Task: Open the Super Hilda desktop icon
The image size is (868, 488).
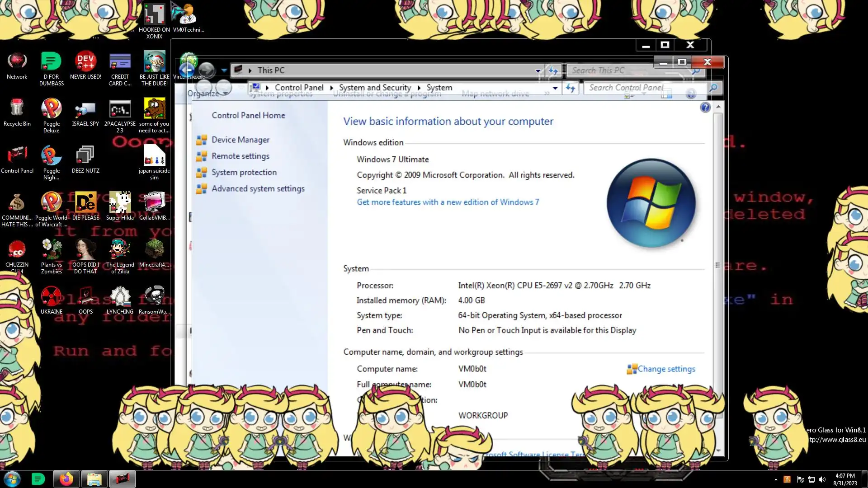Action: (120, 203)
